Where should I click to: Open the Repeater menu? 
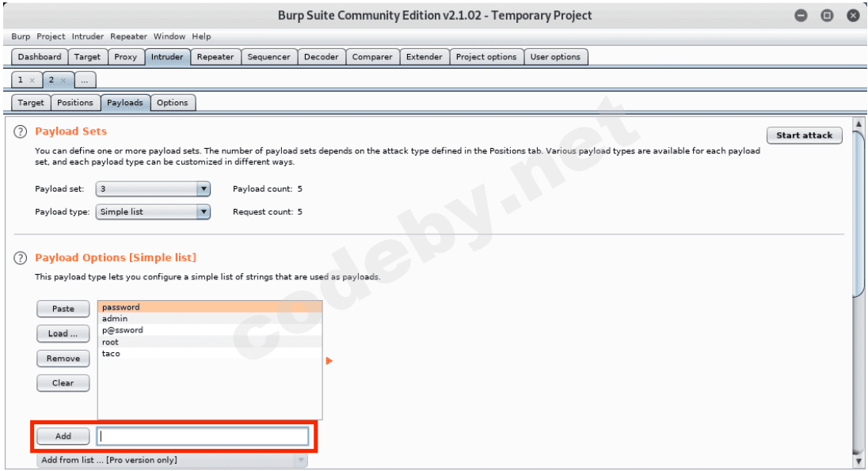click(128, 36)
